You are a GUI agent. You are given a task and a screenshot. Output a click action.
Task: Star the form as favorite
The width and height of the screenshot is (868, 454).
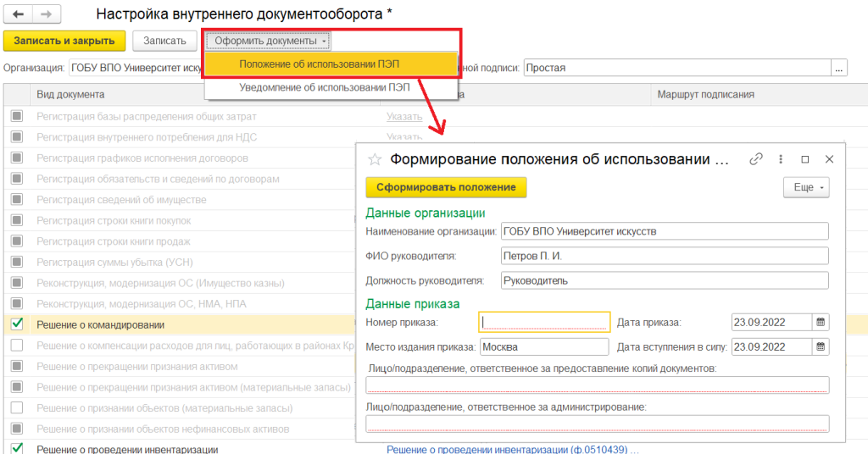pyautogui.click(x=374, y=159)
